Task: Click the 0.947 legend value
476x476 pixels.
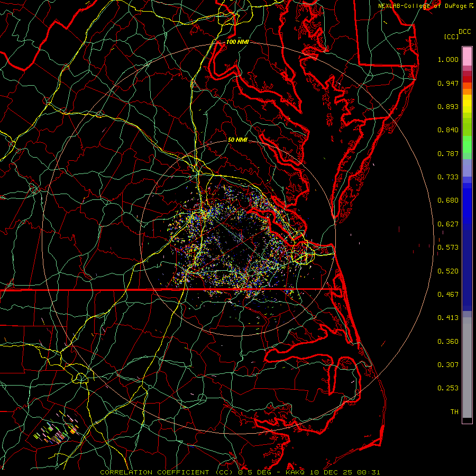Action: tap(448, 83)
